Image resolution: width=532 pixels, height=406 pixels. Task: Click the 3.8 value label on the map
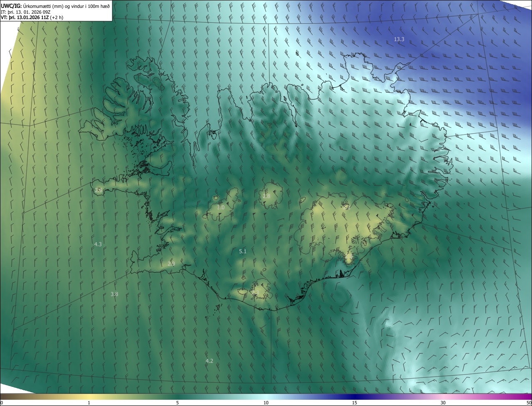coord(114,294)
